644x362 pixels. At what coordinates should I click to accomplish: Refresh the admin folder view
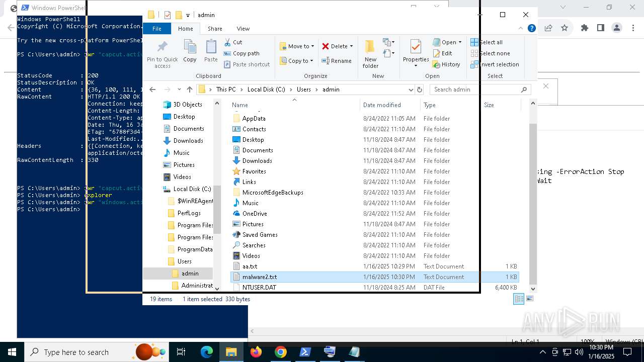[420, 89]
